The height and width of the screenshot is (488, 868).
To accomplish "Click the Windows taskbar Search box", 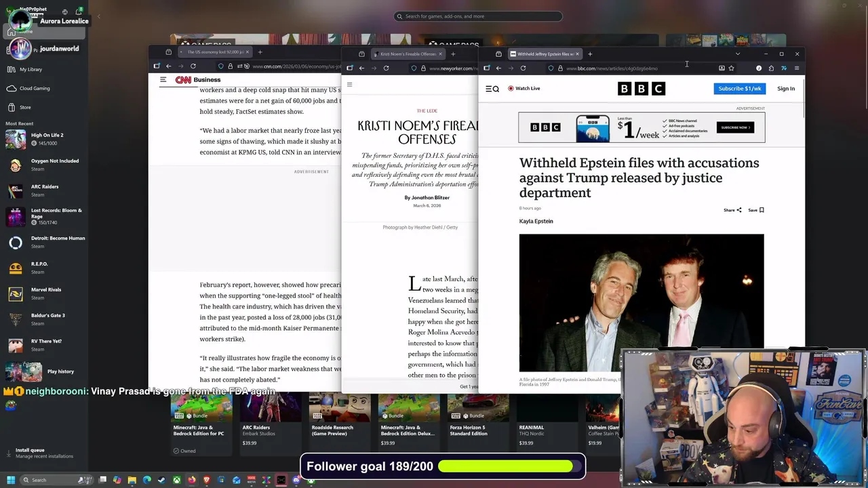I will (56, 480).
